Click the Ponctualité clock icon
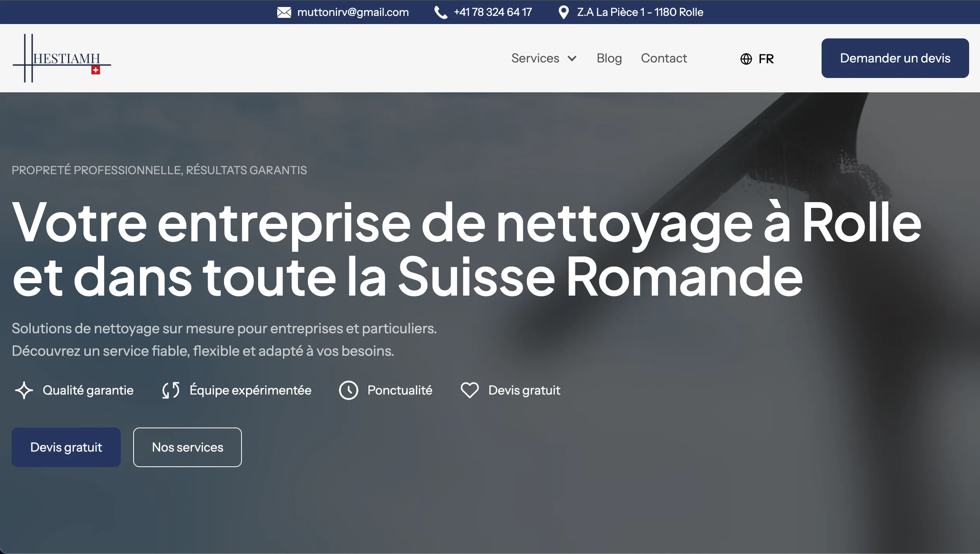Screen dimensions: 980x554 pyautogui.click(x=348, y=390)
